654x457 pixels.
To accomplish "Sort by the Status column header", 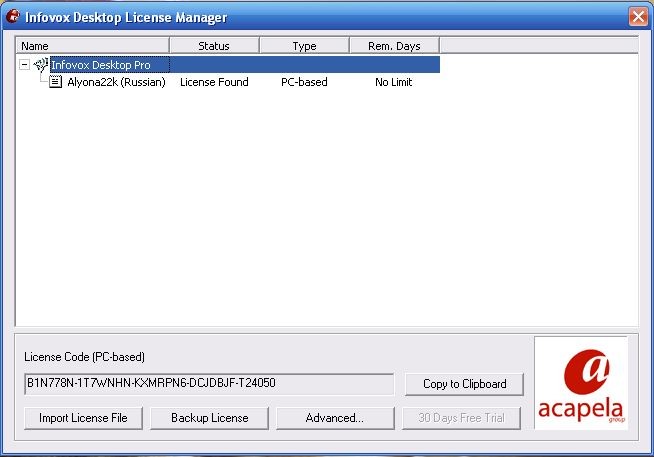I will (214, 45).
